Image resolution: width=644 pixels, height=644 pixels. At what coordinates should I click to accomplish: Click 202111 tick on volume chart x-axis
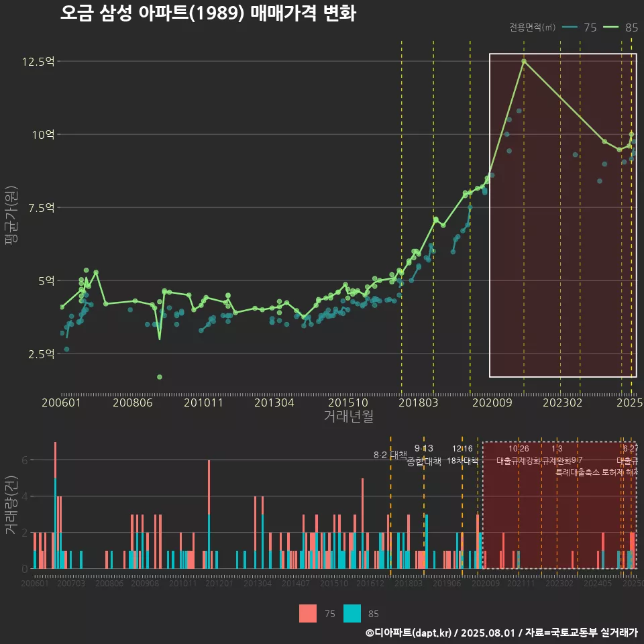(521, 583)
